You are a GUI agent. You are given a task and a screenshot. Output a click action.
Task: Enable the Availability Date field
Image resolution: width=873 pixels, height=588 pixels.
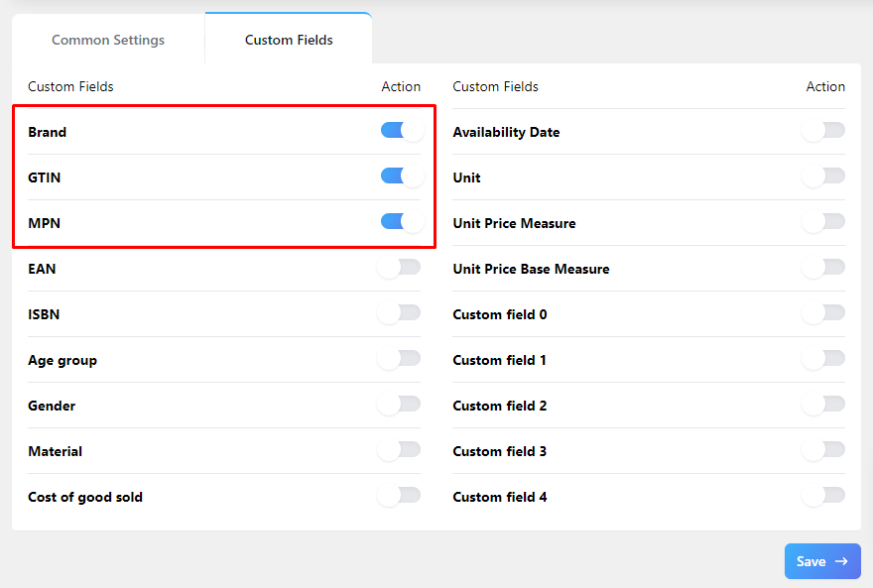pyautogui.click(x=823, y=130)
